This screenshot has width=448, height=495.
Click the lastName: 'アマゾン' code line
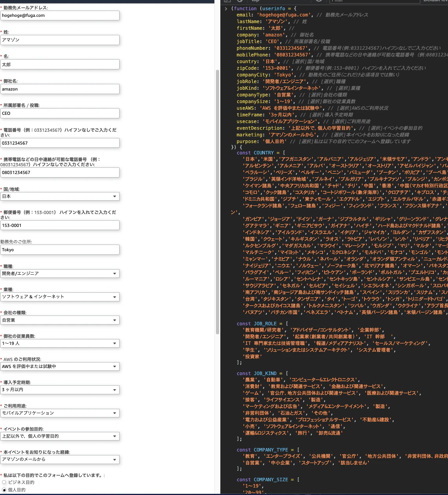272,22
